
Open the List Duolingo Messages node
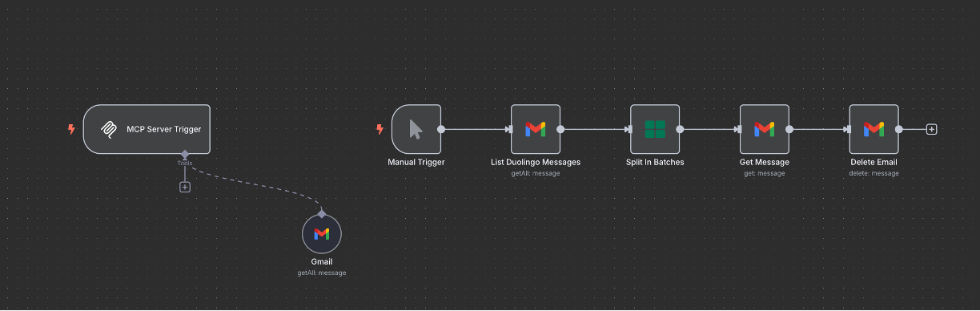coord(536,128)
